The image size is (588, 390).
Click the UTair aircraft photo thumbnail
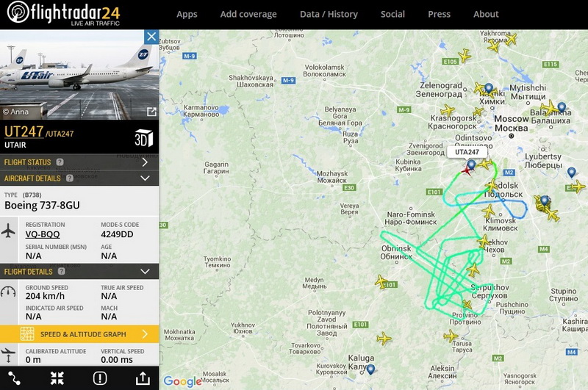pyautogui.click(x=79, y=75)
